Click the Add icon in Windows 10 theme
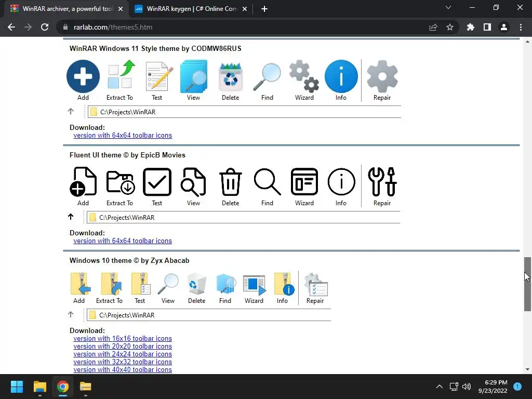The height and width of the screenshot is (399, 532). coord(81,284)
